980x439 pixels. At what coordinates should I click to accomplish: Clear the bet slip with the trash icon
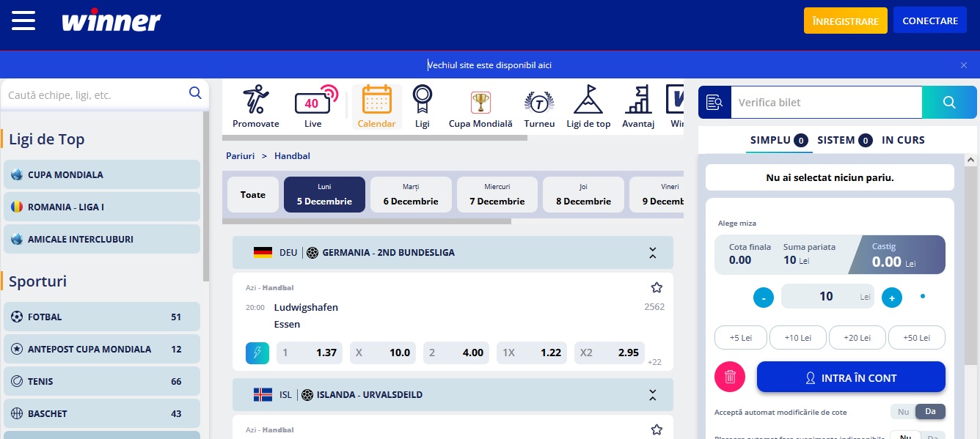pos(730,377)
